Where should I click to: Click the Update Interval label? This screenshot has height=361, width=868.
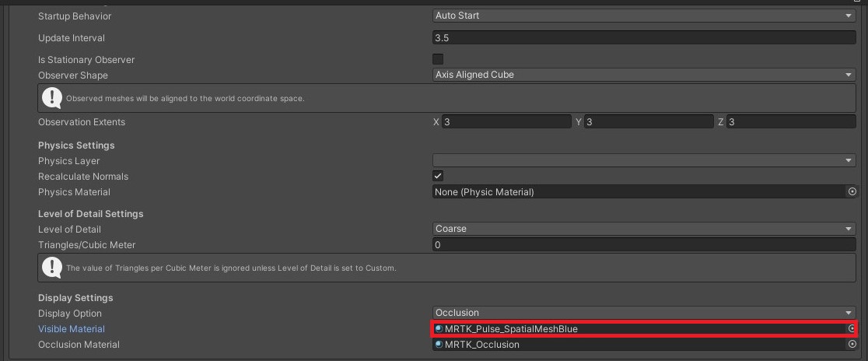[72, 38]
